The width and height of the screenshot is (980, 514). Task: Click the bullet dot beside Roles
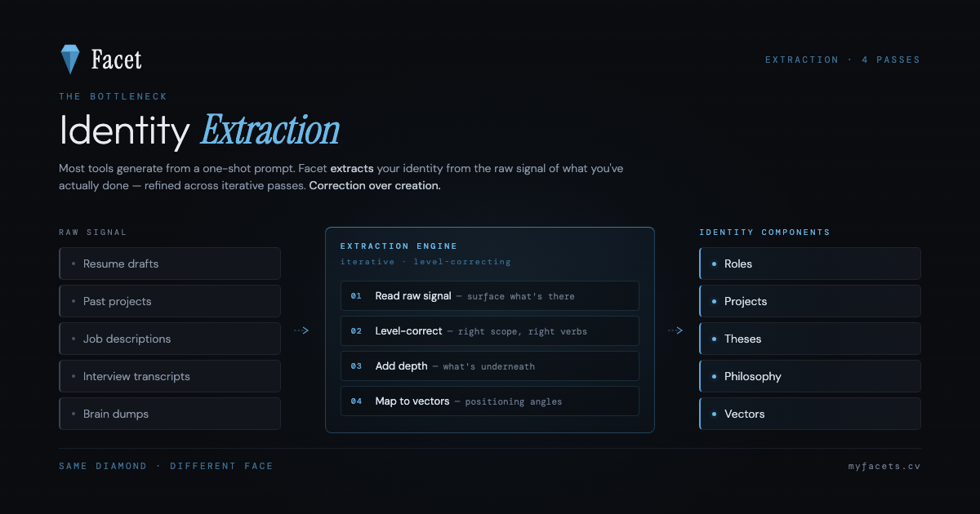[715, 264]
